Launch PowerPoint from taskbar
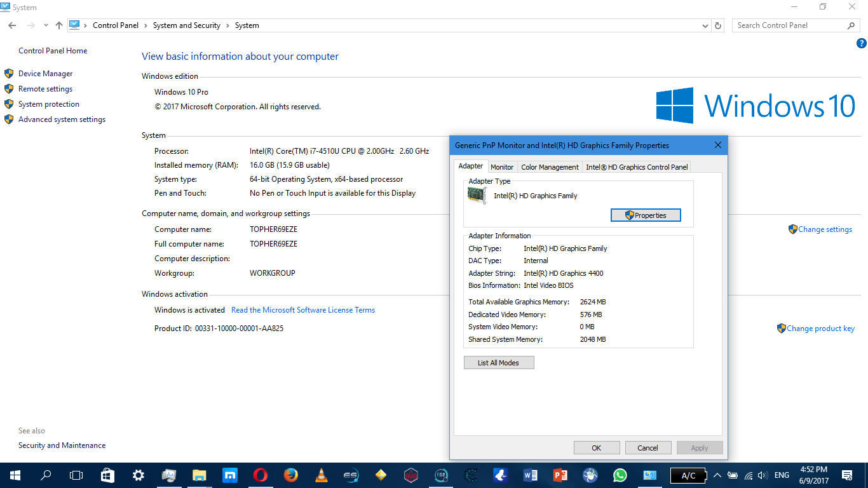The image size is (868, 488). pos(560,475)
